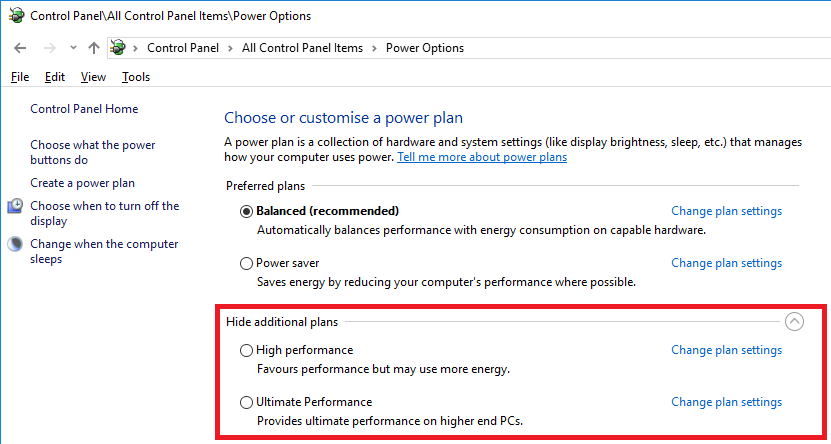
Task: Change plan settings for High performance
Action: coord(726,350)
